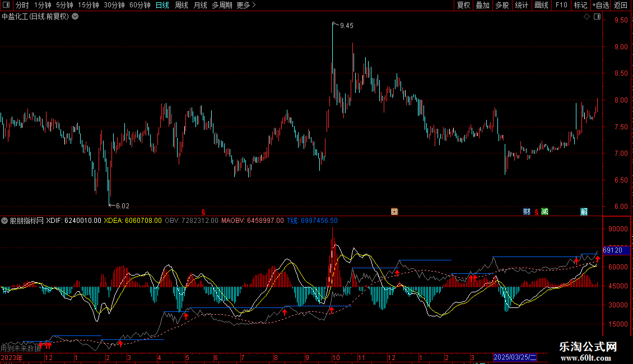Click the 2023年 time axis label
The height and width of the screenshot is (364, 633).
pos(12,357)
